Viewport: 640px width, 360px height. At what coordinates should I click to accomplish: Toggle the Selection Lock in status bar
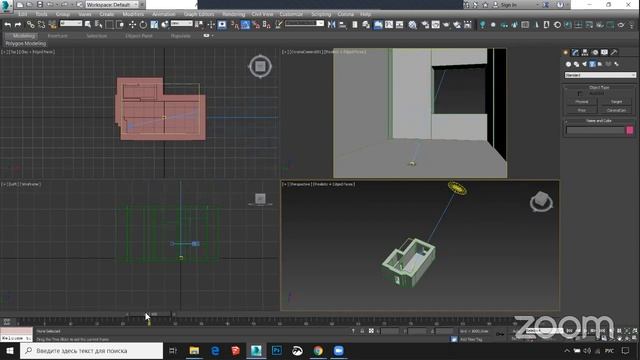tap(362, 331)
